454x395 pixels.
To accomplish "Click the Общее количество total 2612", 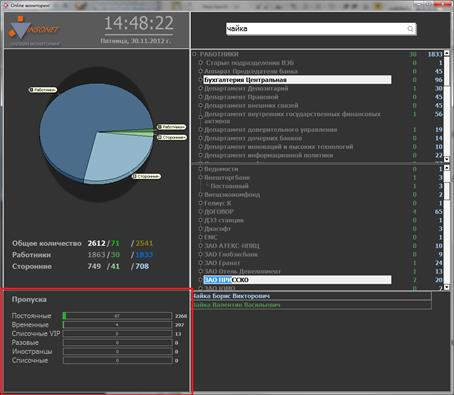I will tap(96, 243).
